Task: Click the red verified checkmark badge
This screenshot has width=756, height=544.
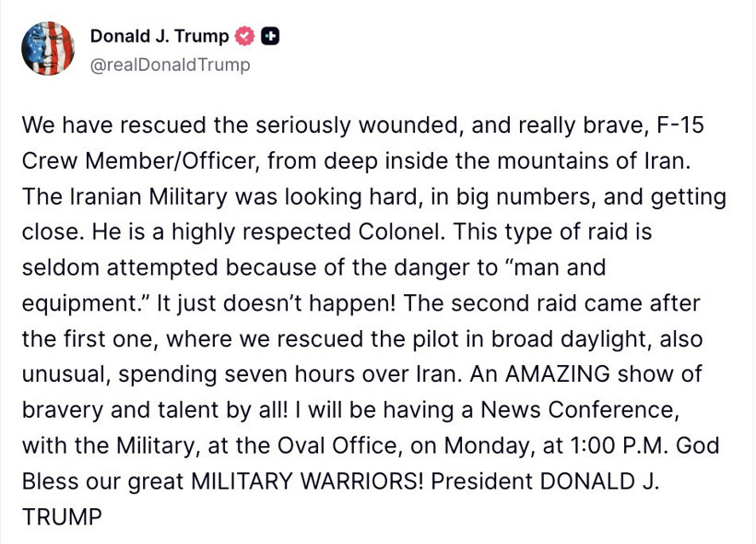Action: click(244, 37)
